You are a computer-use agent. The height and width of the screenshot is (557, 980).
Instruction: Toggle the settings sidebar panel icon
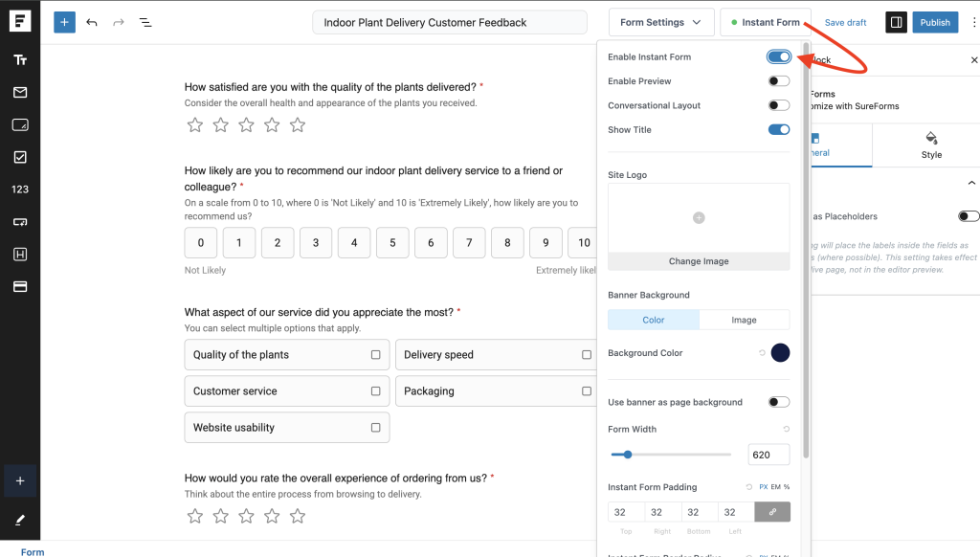(896, 23)
